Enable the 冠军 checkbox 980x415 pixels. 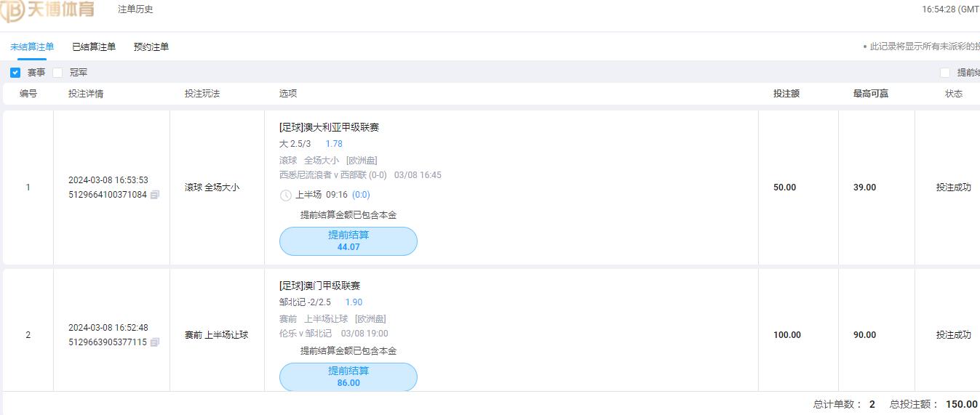pyautogui.click(x=57, y=73)
